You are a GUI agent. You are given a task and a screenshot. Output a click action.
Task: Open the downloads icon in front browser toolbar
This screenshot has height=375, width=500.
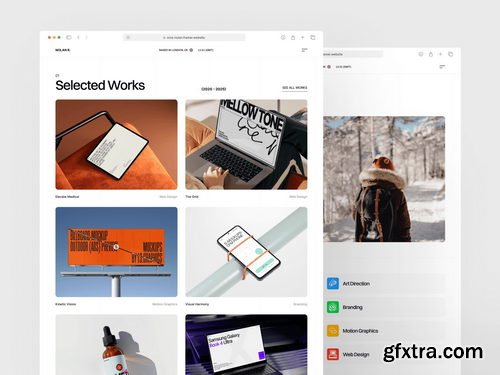click(283, 37)
